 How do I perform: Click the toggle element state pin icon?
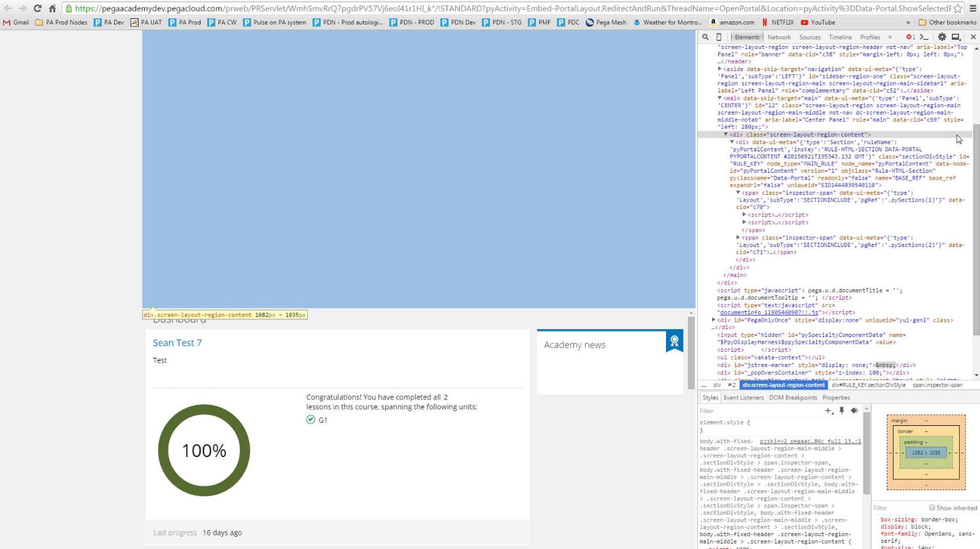841,411
